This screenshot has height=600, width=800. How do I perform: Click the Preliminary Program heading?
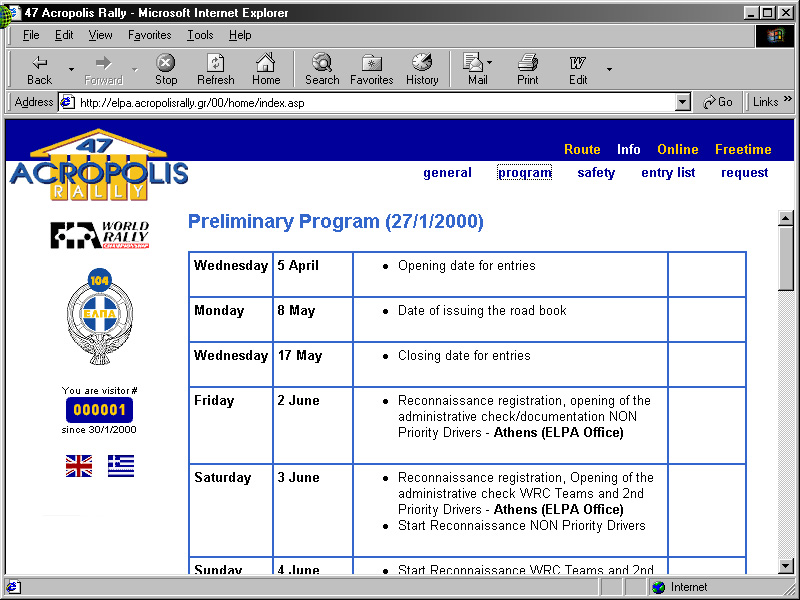[336, 221]
